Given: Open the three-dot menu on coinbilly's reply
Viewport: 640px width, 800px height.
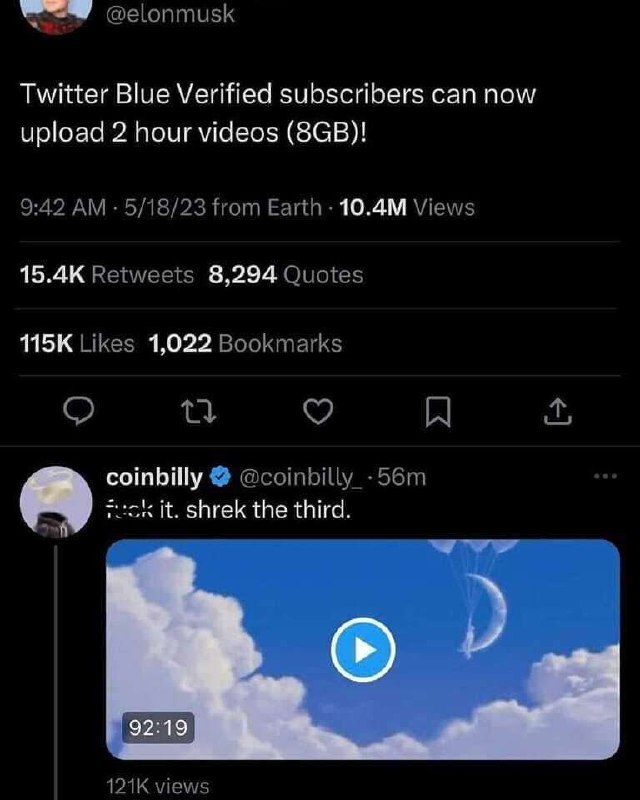Looking at the screenshot, I should [x=605, y=477].
